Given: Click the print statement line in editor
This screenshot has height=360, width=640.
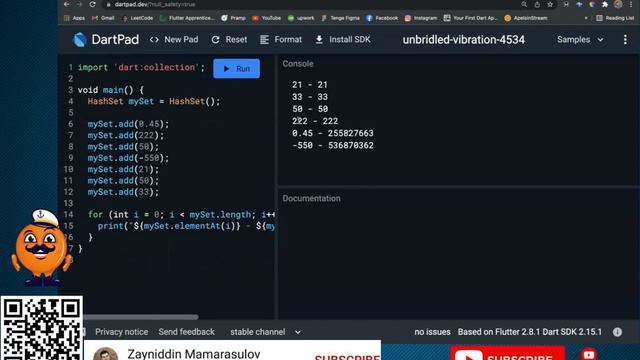Looking at the screenshot, I should tap(186, 226).
